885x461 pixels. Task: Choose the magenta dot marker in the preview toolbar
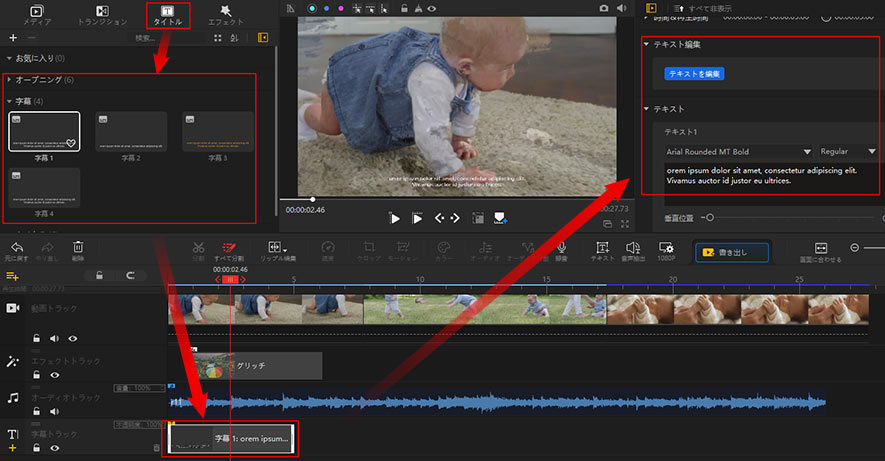coord(340,8)
